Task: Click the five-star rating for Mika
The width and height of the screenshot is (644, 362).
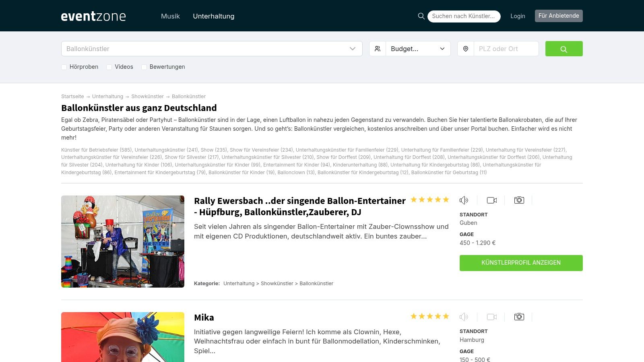Action: tap(429, 316)
